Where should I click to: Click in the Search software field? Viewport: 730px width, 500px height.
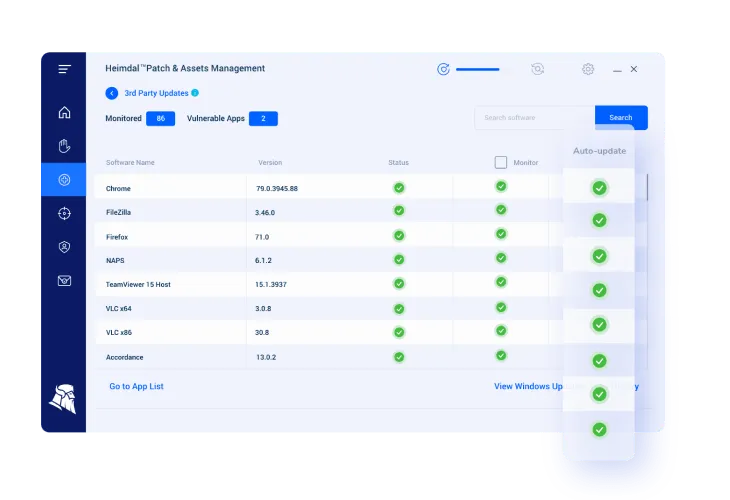pyautogui.click(x=534, y=118)
